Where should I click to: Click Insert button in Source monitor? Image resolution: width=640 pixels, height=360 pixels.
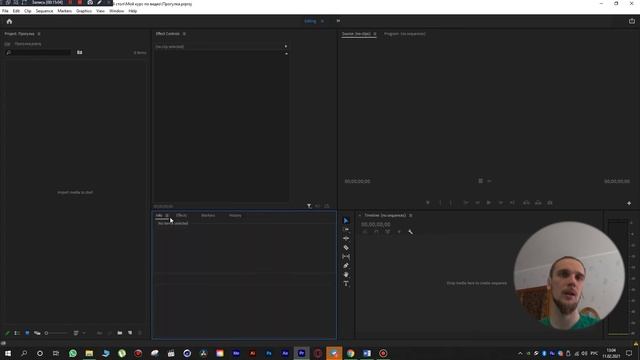[x=527, y=202]
